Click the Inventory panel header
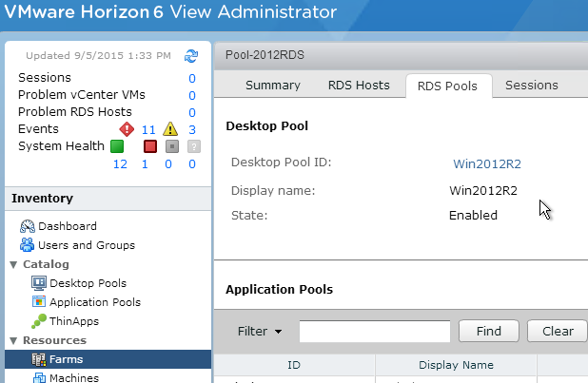Screen dimensions: 588x383 [x=108, y=199]
